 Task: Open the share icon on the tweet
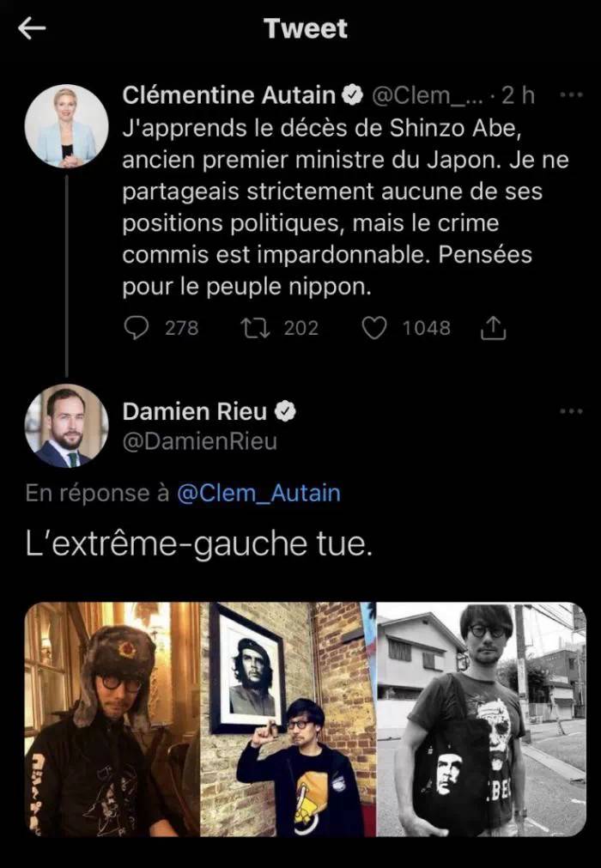pos(492,327)
